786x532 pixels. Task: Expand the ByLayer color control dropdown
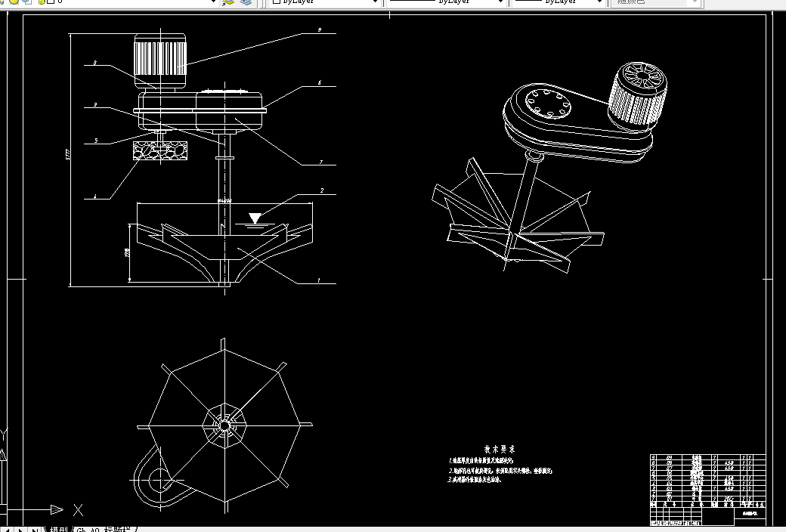pyautogui.click(x=375, y=2)
